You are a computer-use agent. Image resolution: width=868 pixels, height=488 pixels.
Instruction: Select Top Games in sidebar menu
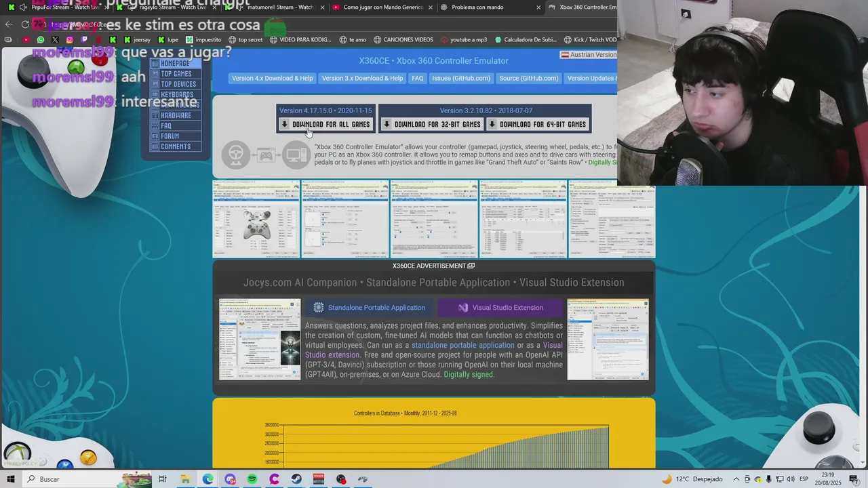(x=176, y=74)
